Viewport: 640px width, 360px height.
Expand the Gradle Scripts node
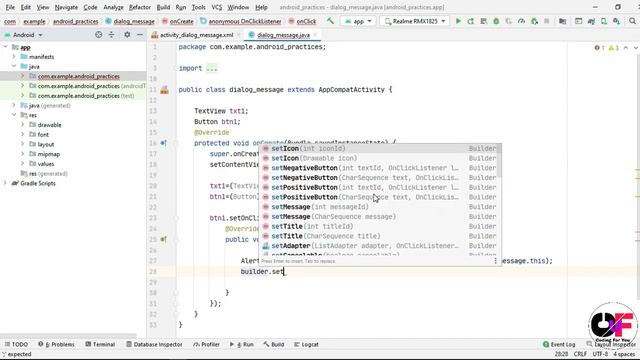click(x=5, y=183)
